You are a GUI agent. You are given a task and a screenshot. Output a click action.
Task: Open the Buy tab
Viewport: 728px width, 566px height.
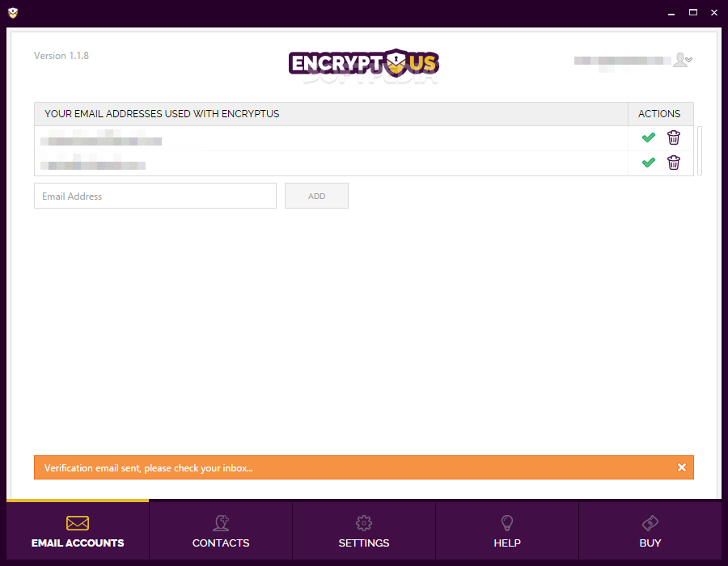[x=650, y=530]
